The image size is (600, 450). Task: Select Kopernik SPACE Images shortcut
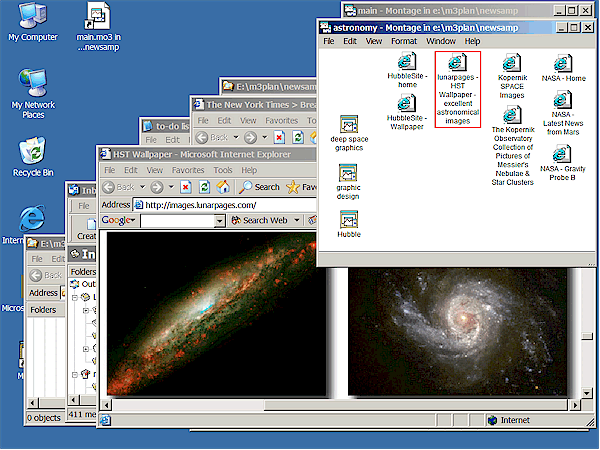pyautogui.click(x=512, y=76)
